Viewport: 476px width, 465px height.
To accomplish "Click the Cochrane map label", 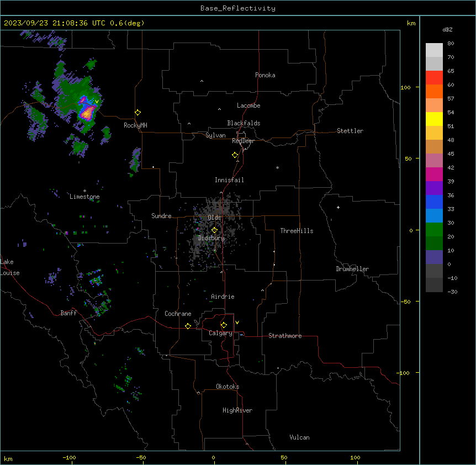I will point(178,314).
